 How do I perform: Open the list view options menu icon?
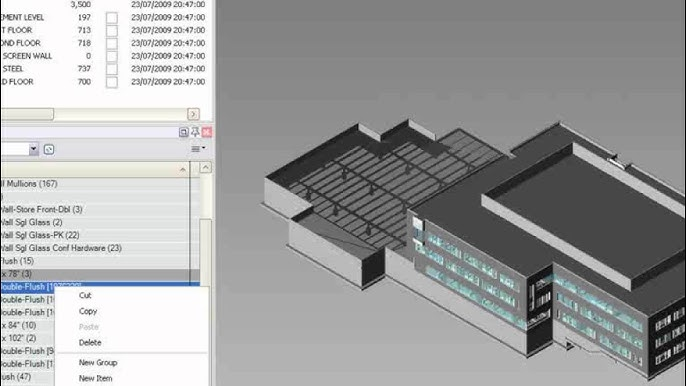pyautogui.click(x=198, y=149)
